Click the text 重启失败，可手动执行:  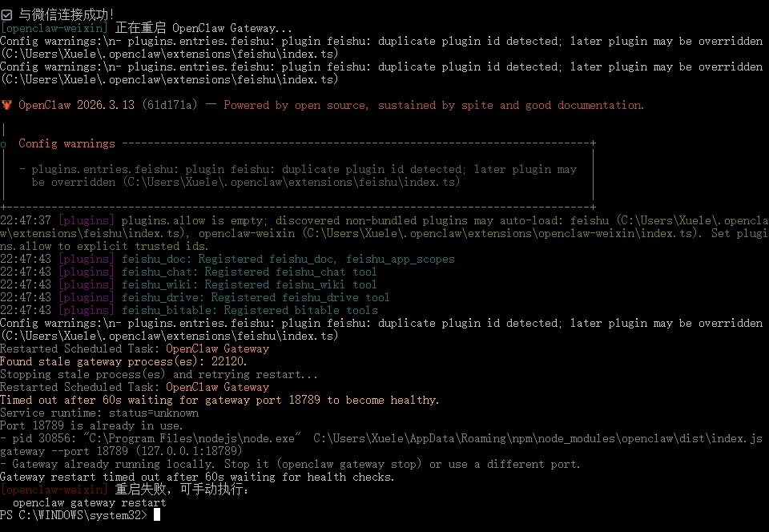click(182, 490)
